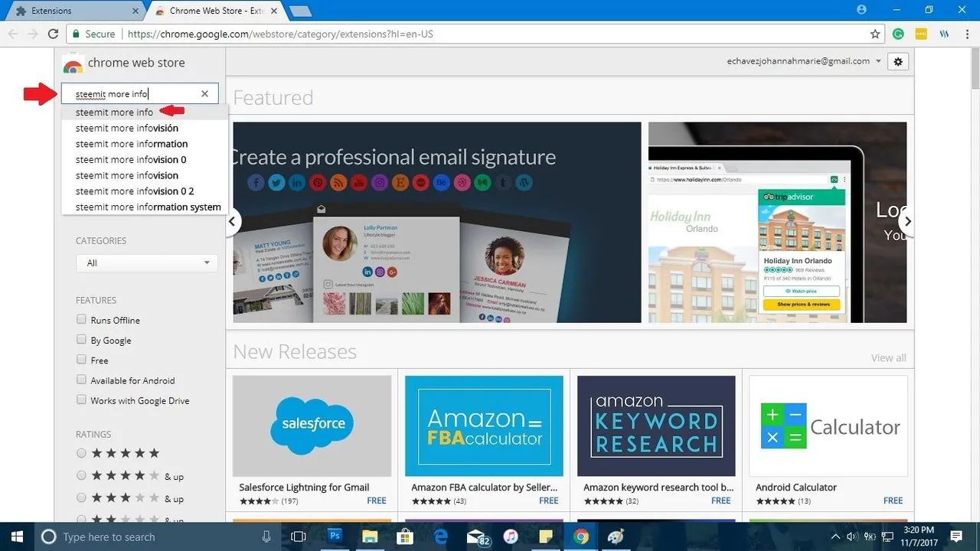Enable the By Google filter
Screen dimensions: 980x551
click(81, 339)
